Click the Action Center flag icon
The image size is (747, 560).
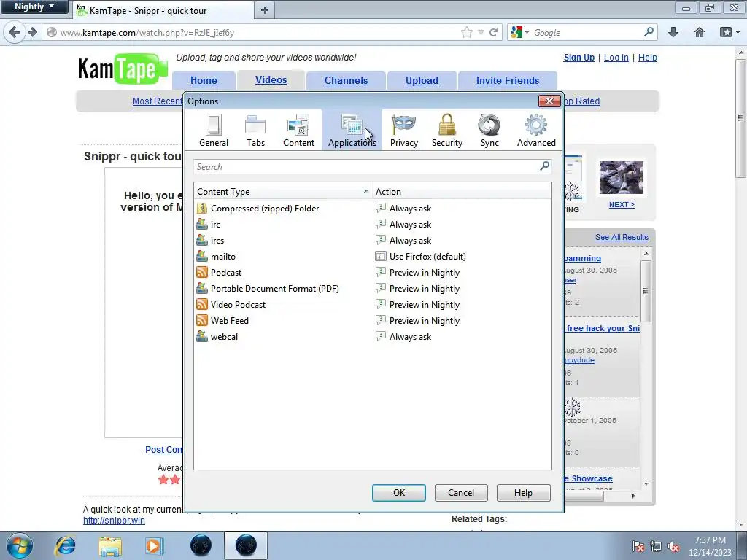pos(638,547)
